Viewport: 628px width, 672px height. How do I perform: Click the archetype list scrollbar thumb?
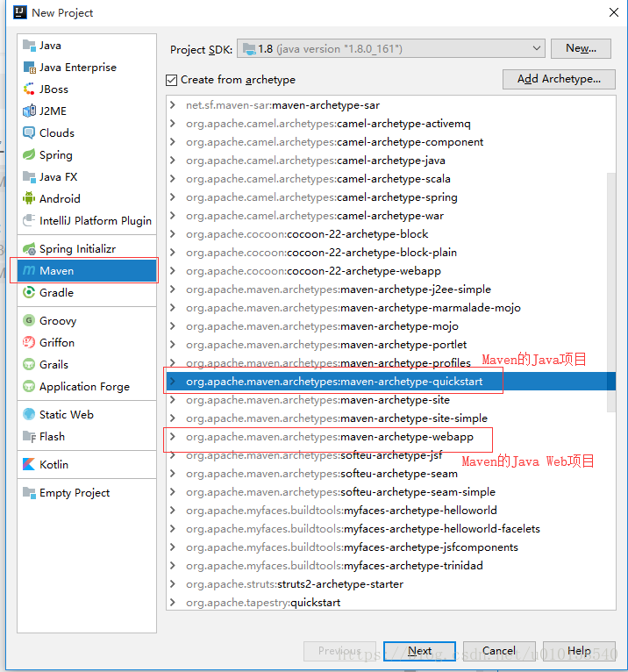[611, 292]
